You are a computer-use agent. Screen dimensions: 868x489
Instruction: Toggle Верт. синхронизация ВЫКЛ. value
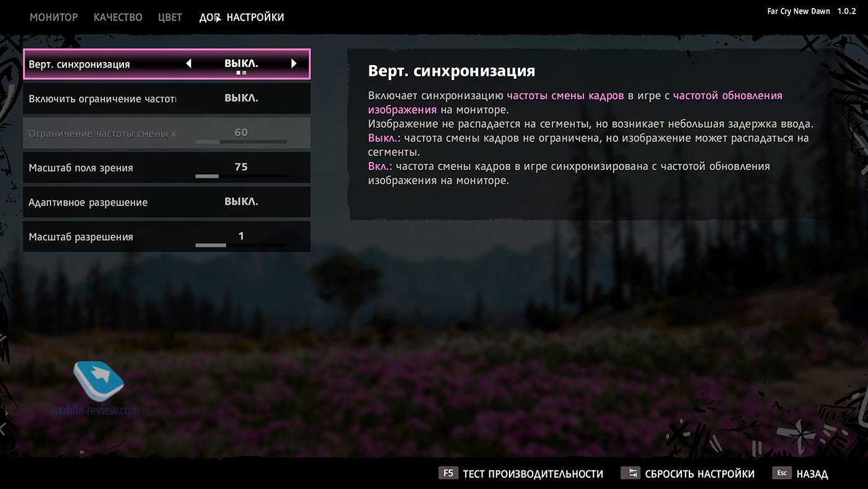[241, 63]
